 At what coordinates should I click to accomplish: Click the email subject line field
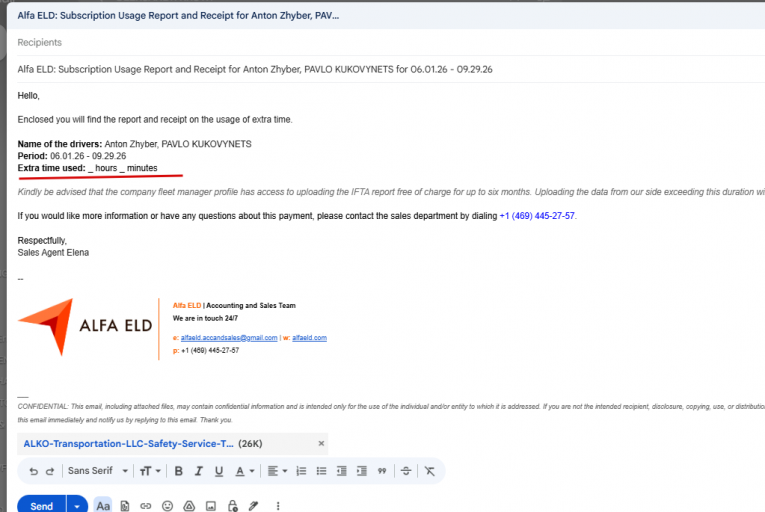[390, 69]
